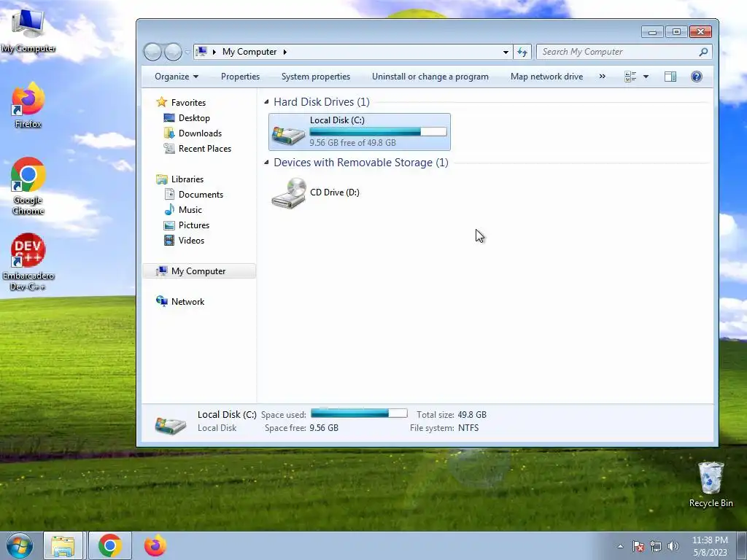Select My Computer in the navigation pane
This screenshot has height=560, width=747.
click(198, 271)
